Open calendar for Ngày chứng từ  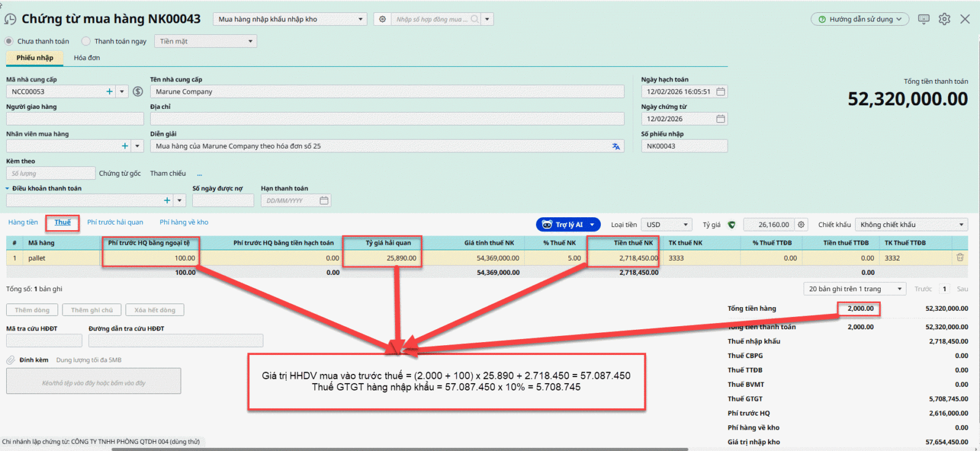click(x=720, y=119)
